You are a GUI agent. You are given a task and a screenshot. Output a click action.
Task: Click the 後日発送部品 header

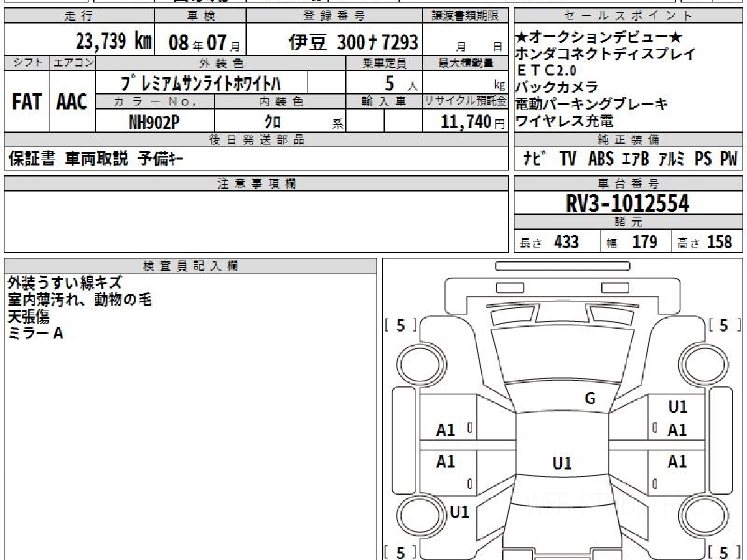click(256, 140)
